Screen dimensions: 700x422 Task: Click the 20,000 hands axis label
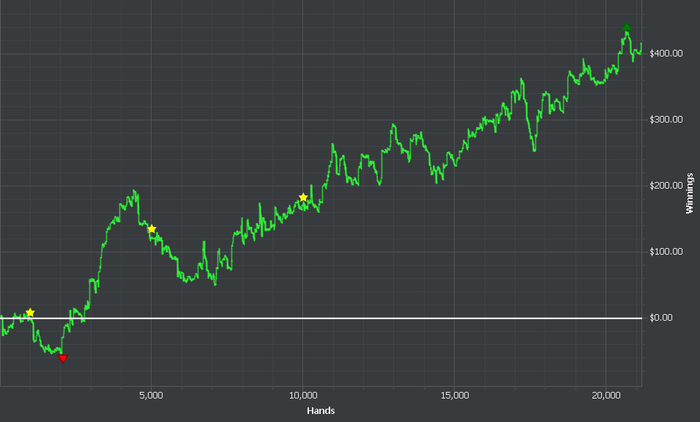606,396
